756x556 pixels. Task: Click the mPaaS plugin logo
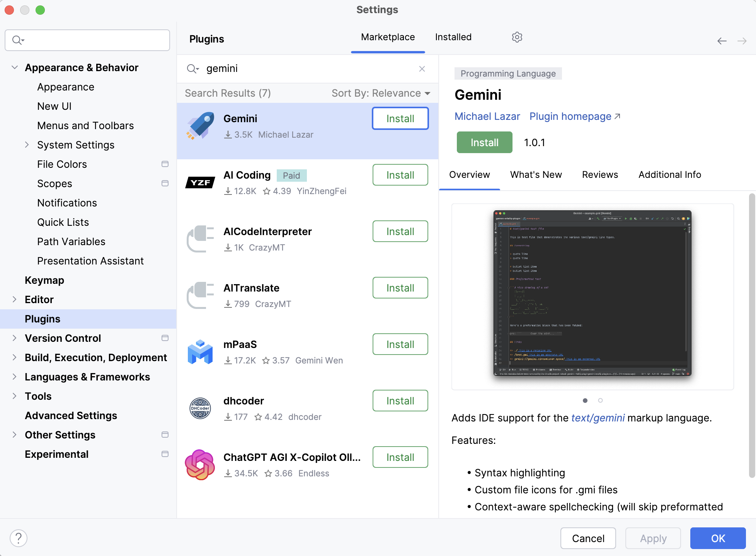(x=200, y=352)
